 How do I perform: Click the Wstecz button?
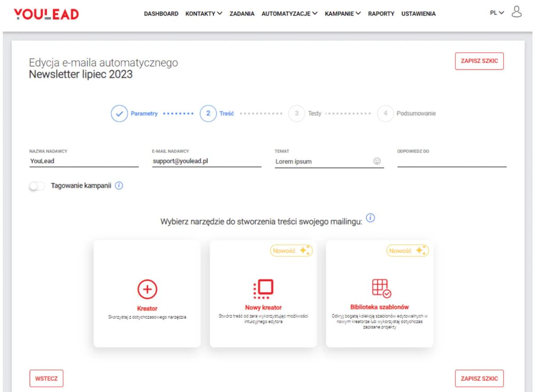point(46,378)
